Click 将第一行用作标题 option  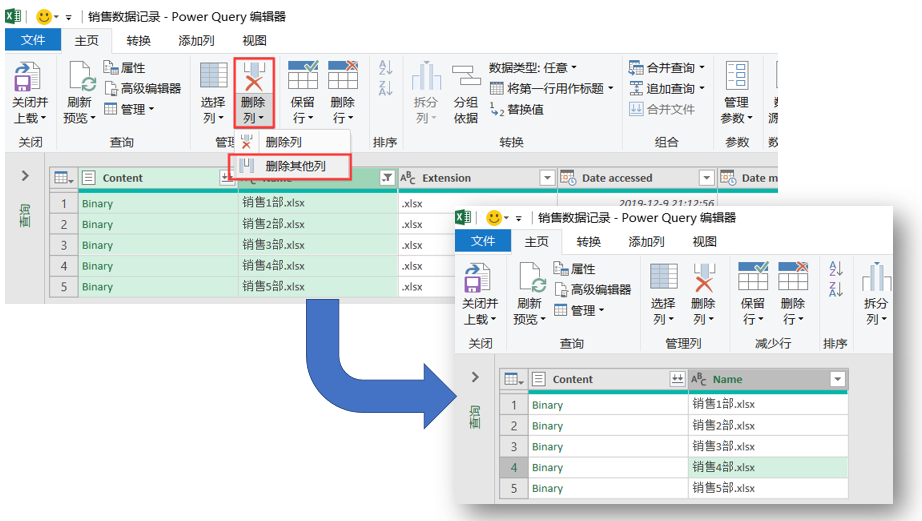pyautogui.click(x=552, y=88)
